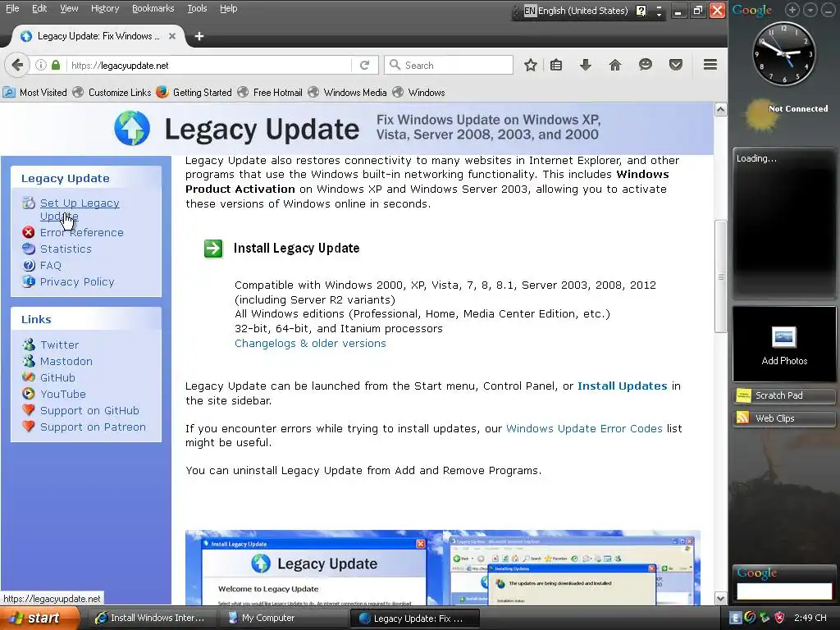Screen dimensions: 840x630
Task: Click the Statistics sidebar icon
Action: pyautogui.click(x=29, y=249)
